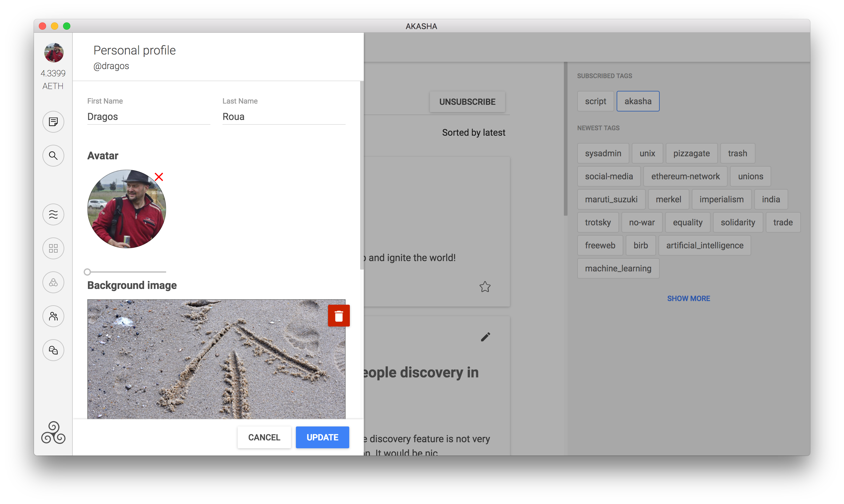The image size is (844, 504).
Task: Click Show More under newest tags
Action: (x=688, y=299)
